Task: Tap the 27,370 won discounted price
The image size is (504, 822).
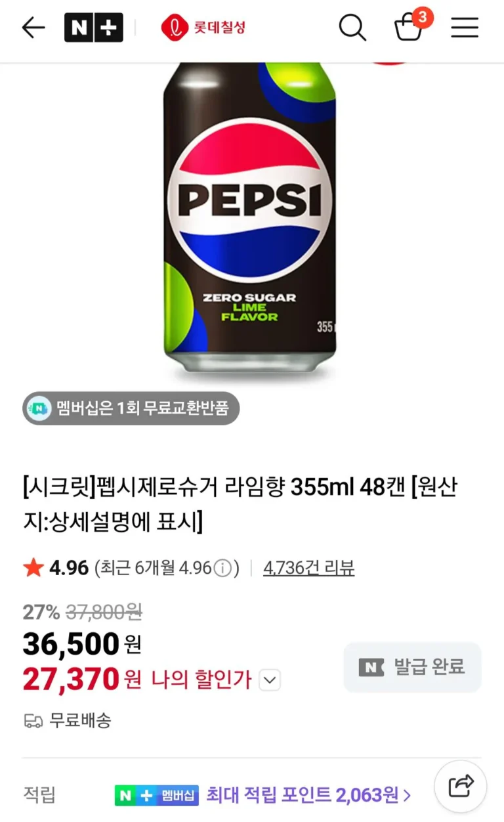Action: [x=71, y=680]
